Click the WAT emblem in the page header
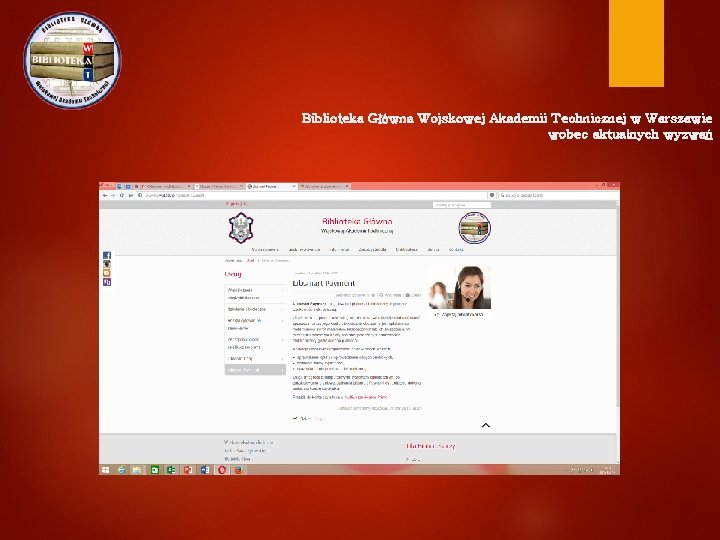This screenshot has width=720, height=540. [x=241, y=227]
